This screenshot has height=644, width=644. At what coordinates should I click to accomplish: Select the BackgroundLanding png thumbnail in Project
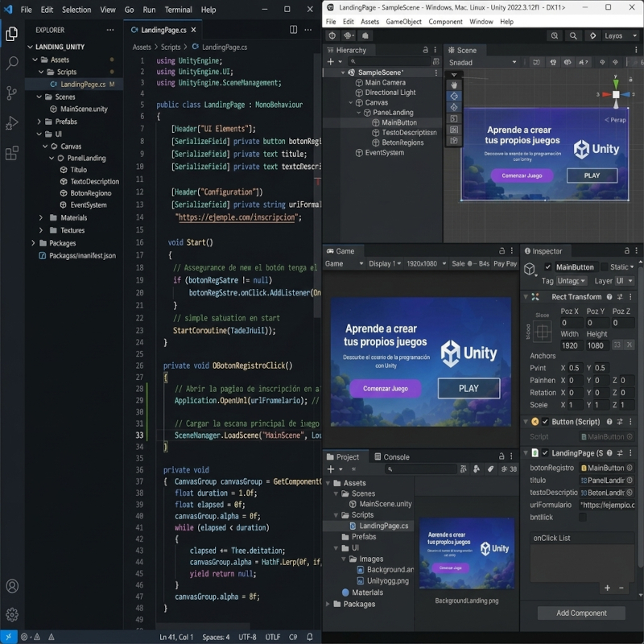pos(467,554)
